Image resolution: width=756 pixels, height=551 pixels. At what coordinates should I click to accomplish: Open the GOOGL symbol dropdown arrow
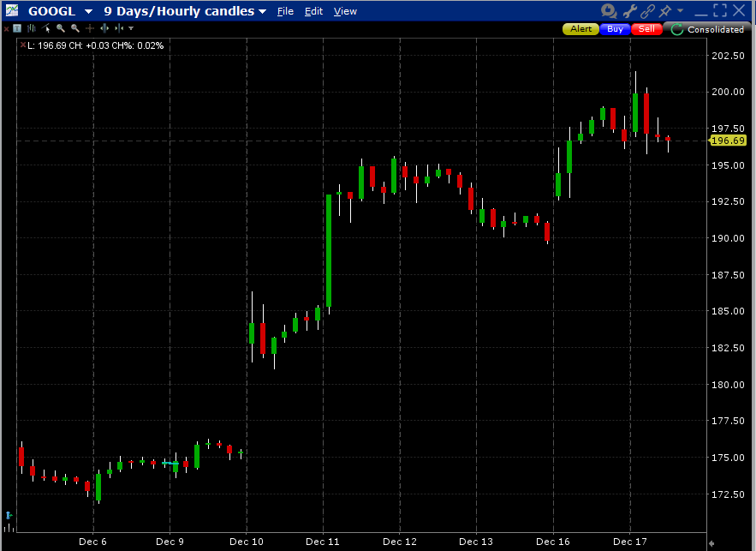pos(88,12)
